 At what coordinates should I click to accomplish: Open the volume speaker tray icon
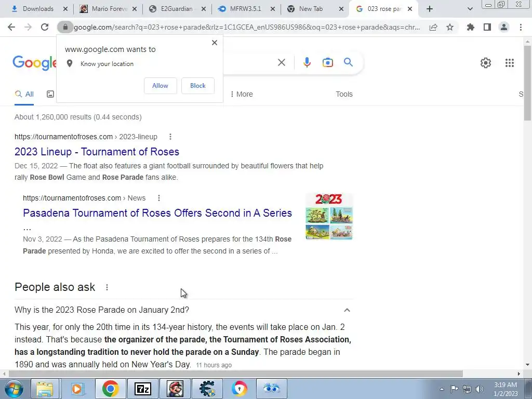click(x=479, y=389)
